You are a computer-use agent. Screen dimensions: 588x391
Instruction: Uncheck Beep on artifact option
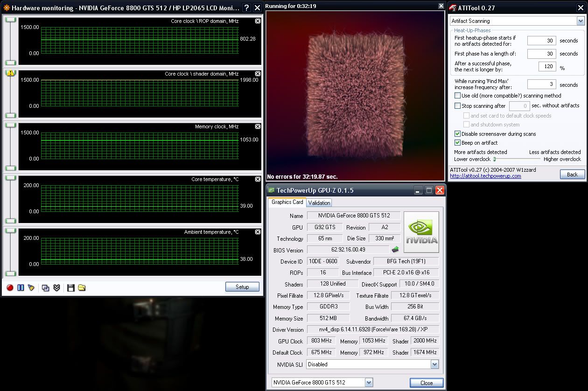pos(457,143)
